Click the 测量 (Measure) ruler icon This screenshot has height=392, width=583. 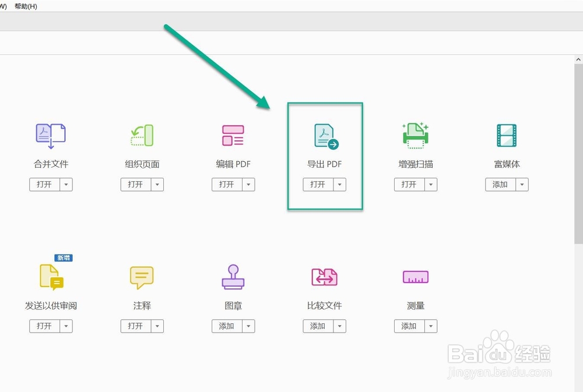(x=415, y=277)
